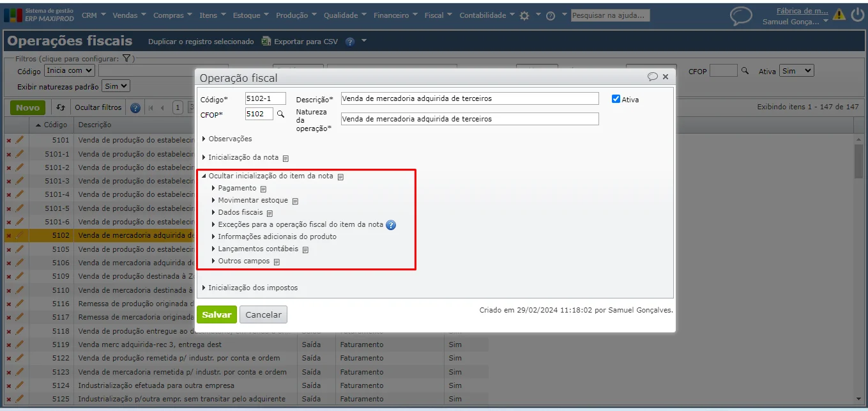
Task: Click Duplicar o registro selecionado
Action: (201, 42)
